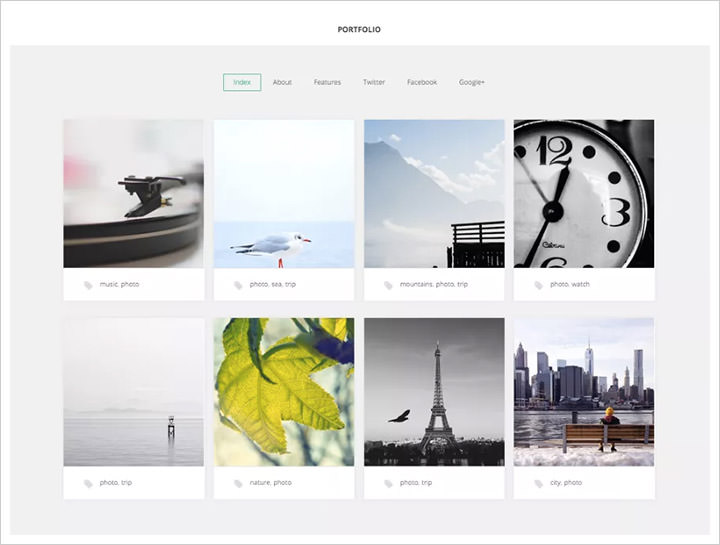Visit the Facebook navigation link
Viewport: 720px width, 545px height.
click(x=422, y=82)
